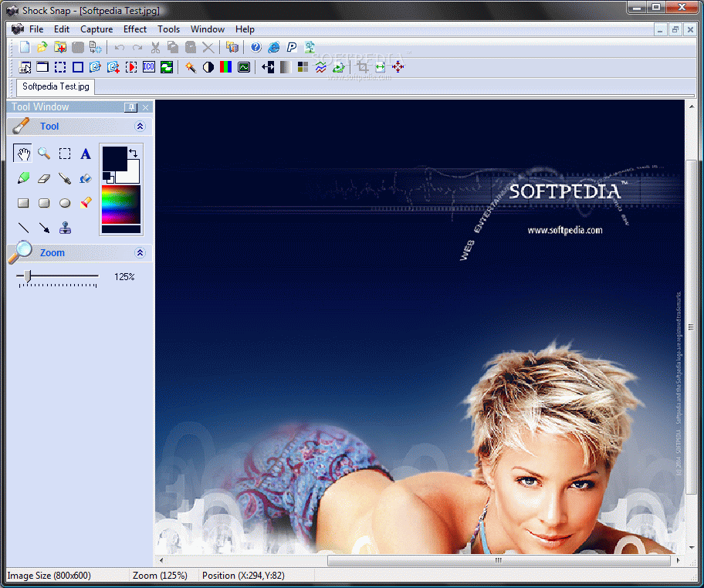Click the Redo arrow toolbar icon
The image size is (704, 588).
pyautogui.click(x=137, y=47)
